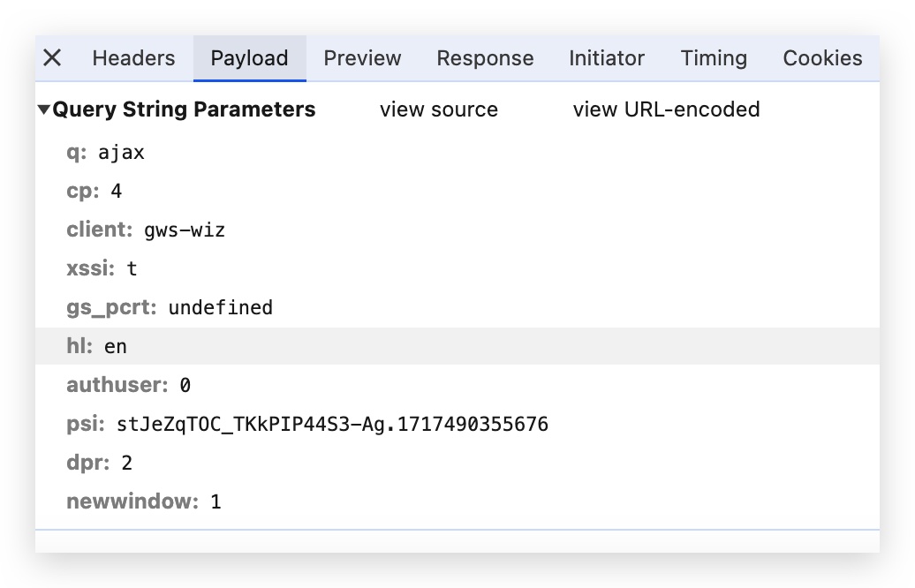Click the gs_pcrt undefined parameter
Screen dimensions: 915x588
point(170,308)
